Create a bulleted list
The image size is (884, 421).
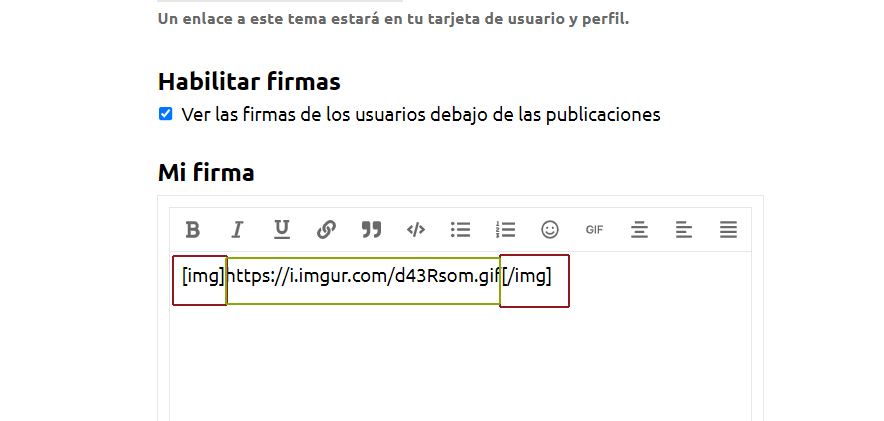tap(461, 230)
